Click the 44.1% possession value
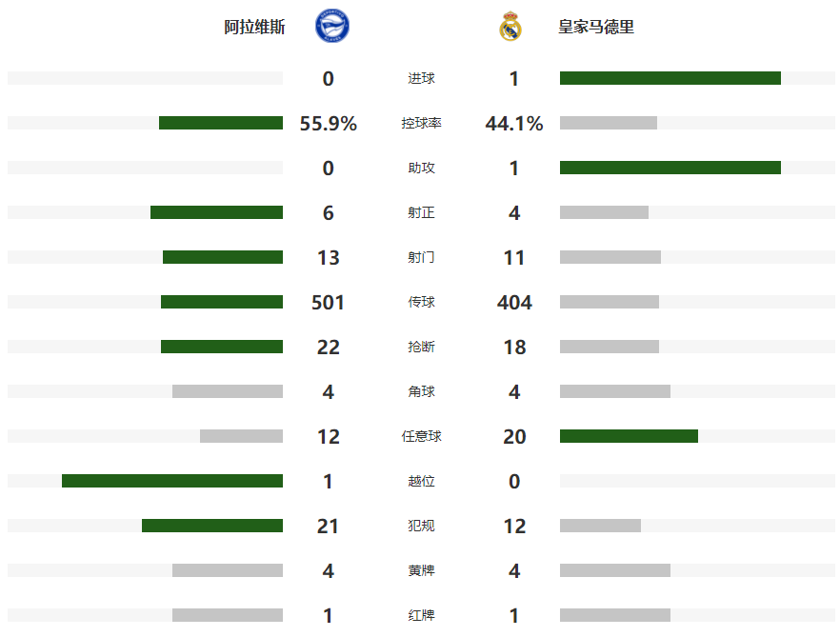Screen dimensions: 840x637 coord(514,124)
